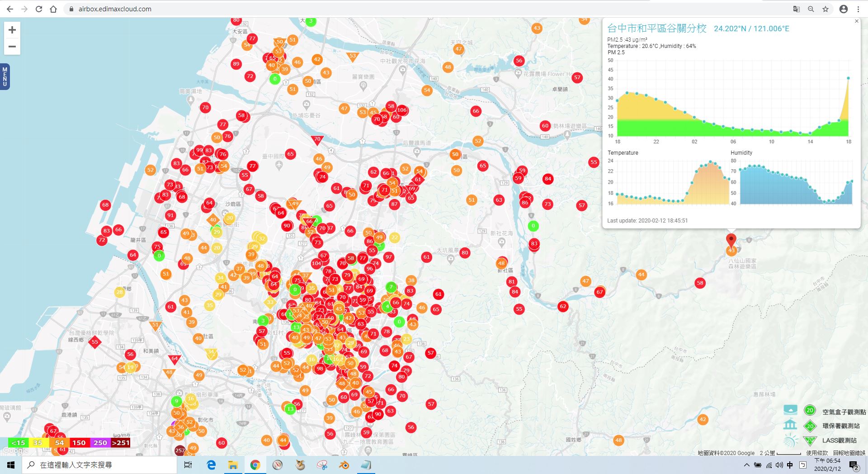Screen dimensions: 868x474
Task: Toggle the 環保署觀測站 building layer icon
Action: tap(790, 425)
